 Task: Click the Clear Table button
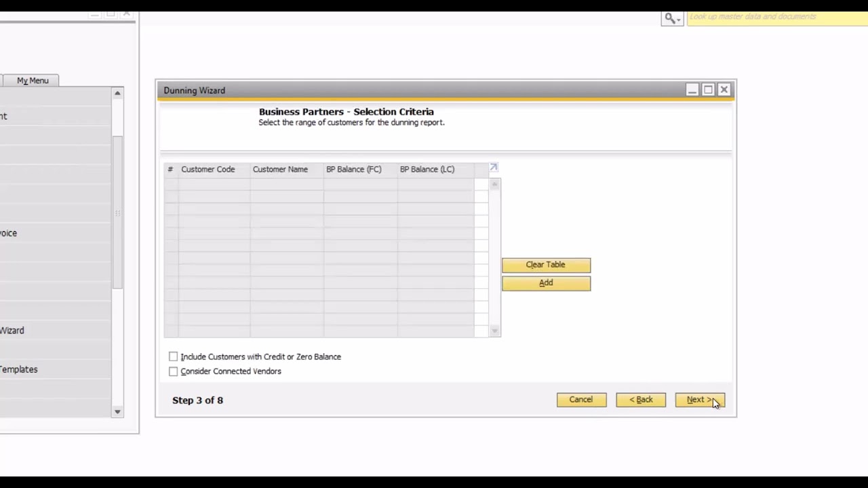(546, 265)
